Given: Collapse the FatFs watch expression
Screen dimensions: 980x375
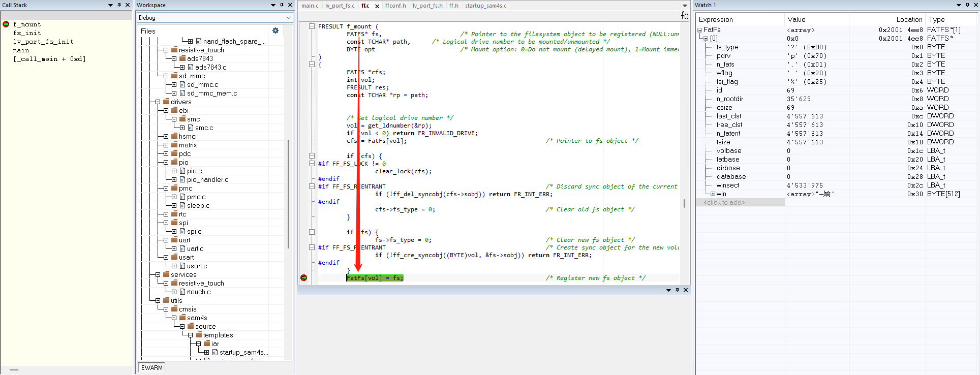Looking at the screenshot, I should pyautogui.click(x=699, y=30).
